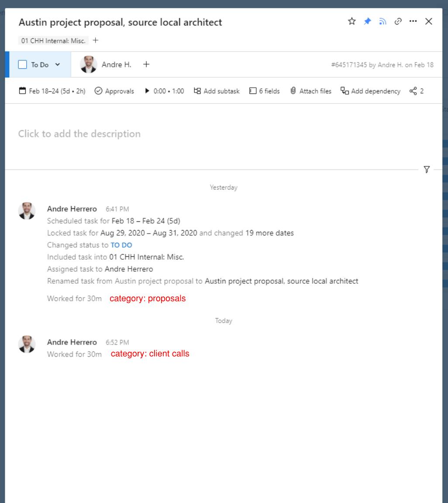Viewport: 448px width, 503px height.
Task: Click the blue pin icon
Action: pyautogui.click(x=367, y=21)
